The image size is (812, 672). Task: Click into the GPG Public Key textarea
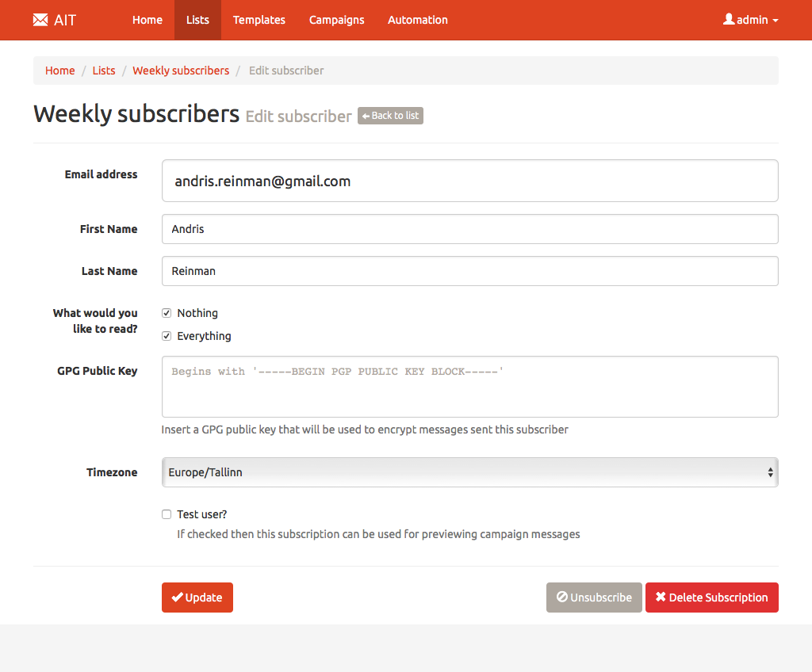pos(469,387)
